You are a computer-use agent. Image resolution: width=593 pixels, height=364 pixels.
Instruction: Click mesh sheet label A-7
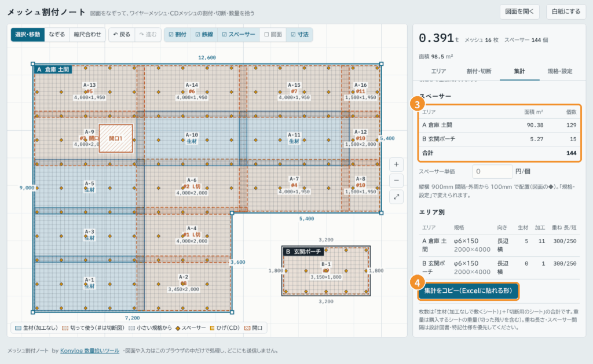pos(294,179)
